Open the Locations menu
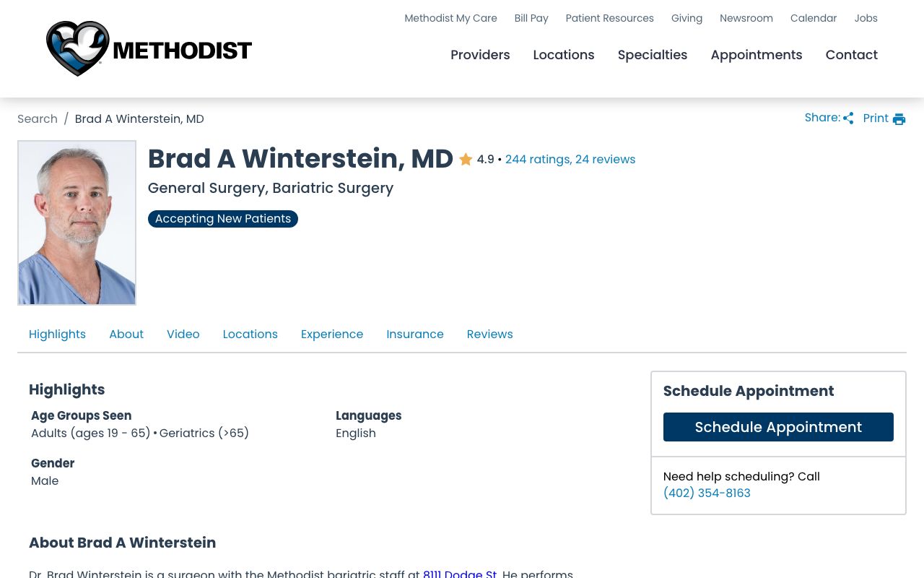This screenshot has width=924, height=578. tap(563, 55)
